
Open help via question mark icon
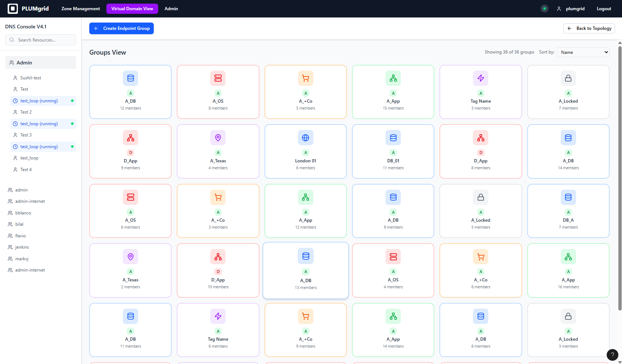pos(612,355)
